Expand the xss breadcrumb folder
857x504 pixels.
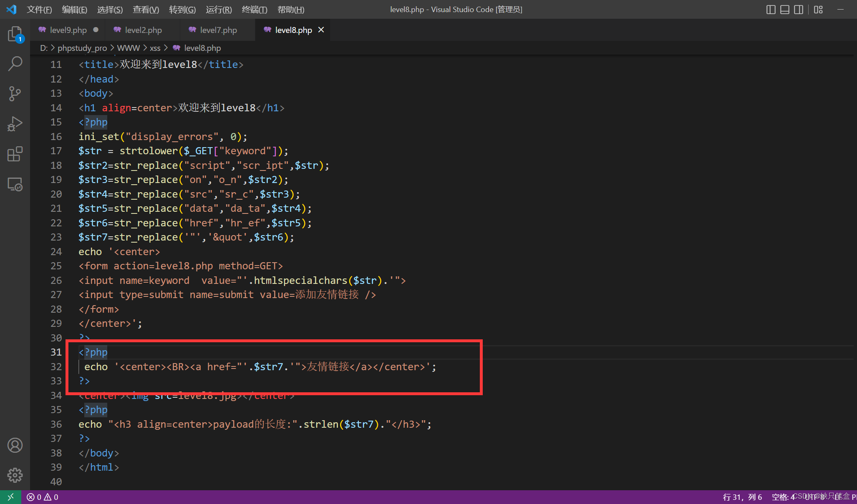tap(155, 48)
